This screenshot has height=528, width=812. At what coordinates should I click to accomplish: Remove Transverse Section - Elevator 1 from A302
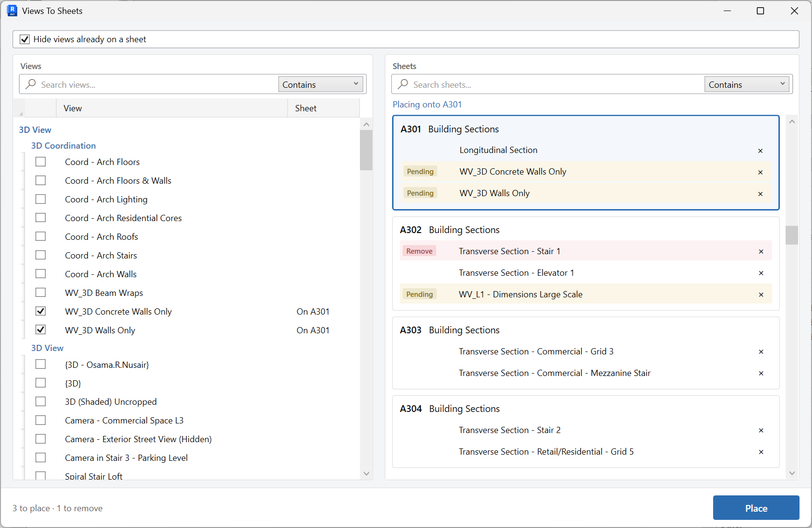tap(761, 273)
